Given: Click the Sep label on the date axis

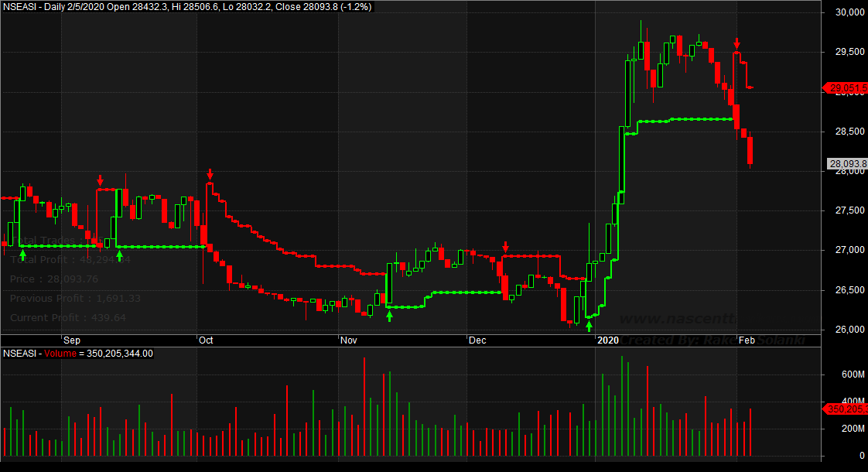Looking at the screenshot, I should tap(71, 340).
